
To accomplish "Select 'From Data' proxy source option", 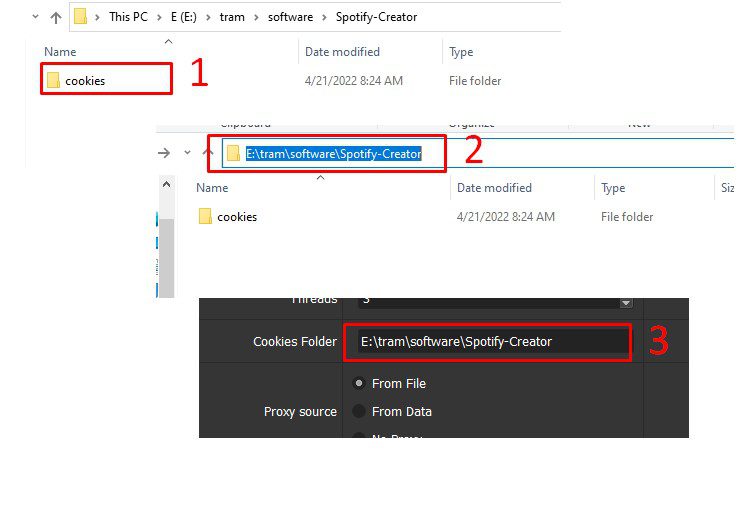I will tap(393, 411).
